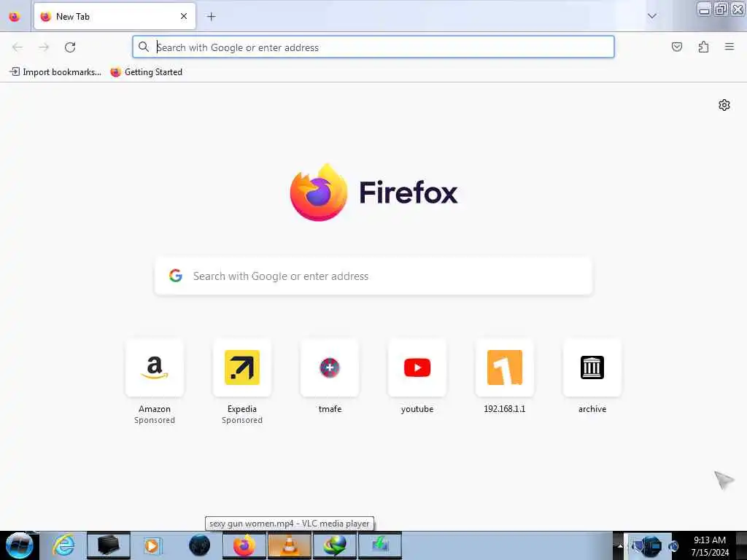The image size is (747, 560).
Task: Click the Amazon label text under tile
Action: [x=155, y=409]
